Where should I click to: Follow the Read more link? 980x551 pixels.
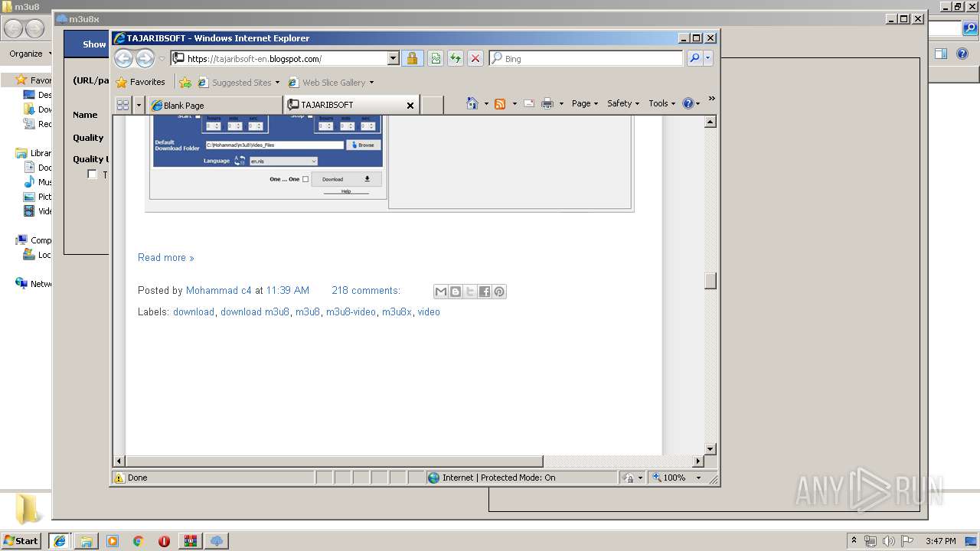pos(166,257)
